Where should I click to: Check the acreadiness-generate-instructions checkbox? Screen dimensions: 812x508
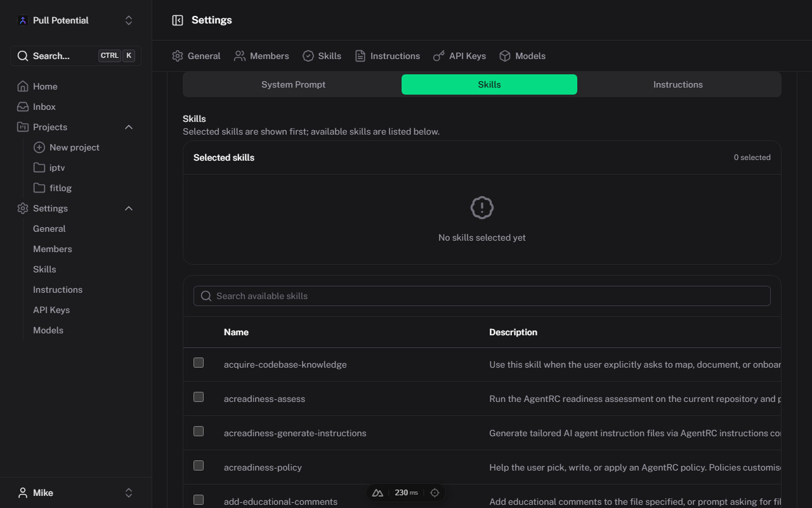click(x=199, y=431)
